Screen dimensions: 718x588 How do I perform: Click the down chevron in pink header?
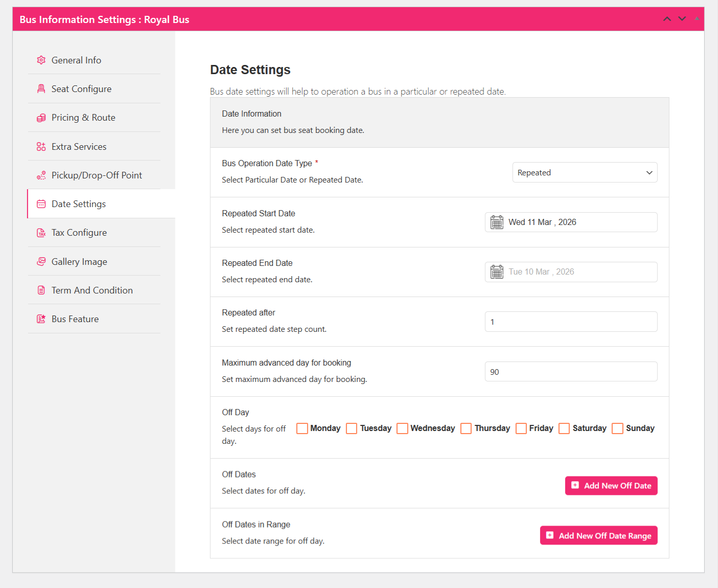(682, 19)
